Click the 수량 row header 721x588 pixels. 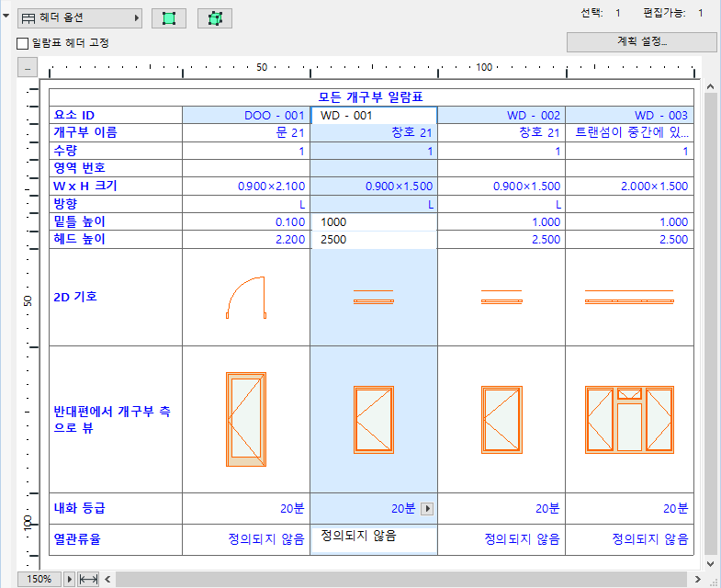pos(116,151)
